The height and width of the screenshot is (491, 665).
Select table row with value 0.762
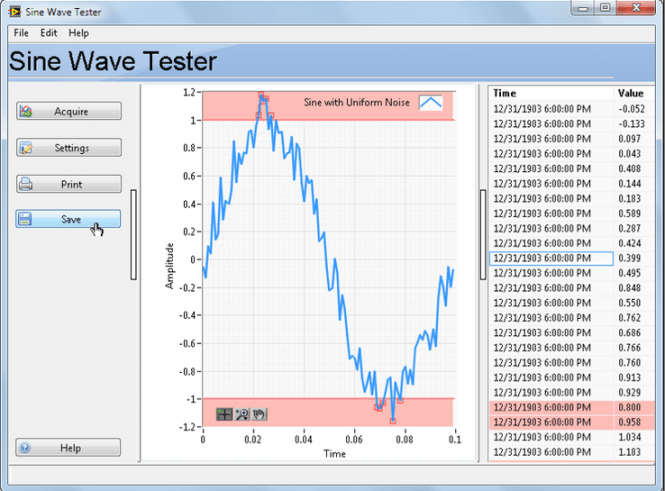pyautogui.click(x=572, y=318)
